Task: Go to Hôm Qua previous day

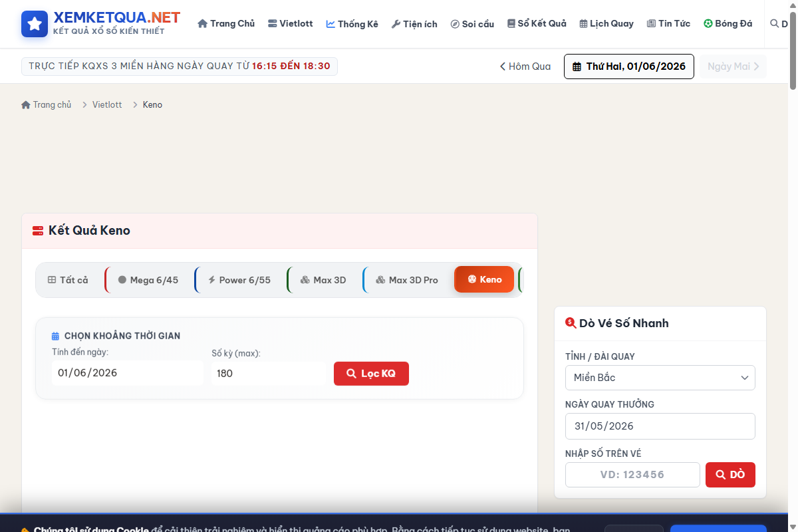Action: pyautogui.click(x=525, y=66)
